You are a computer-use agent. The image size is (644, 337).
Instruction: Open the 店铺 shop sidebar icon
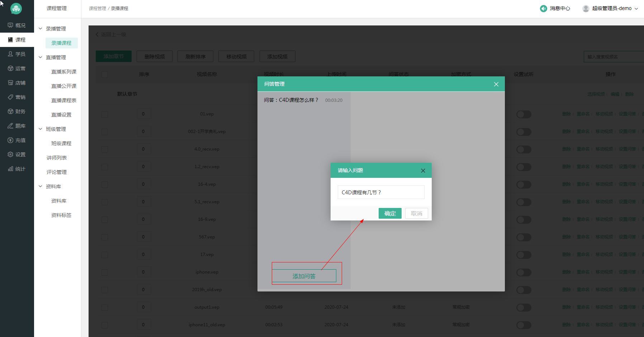(10, 83)
